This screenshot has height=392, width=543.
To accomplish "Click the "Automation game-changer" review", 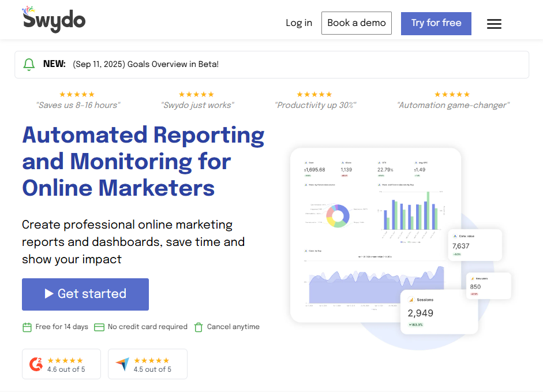I will coord(453,105).
